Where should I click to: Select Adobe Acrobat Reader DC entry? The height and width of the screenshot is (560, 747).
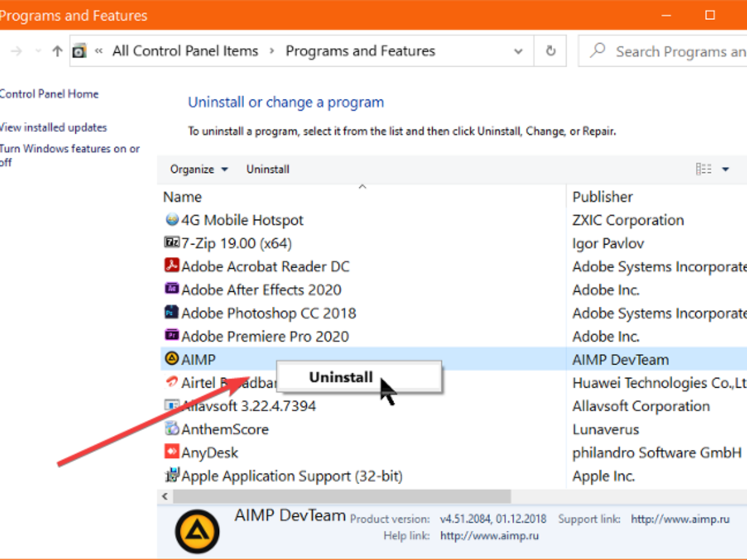(453, 266)
